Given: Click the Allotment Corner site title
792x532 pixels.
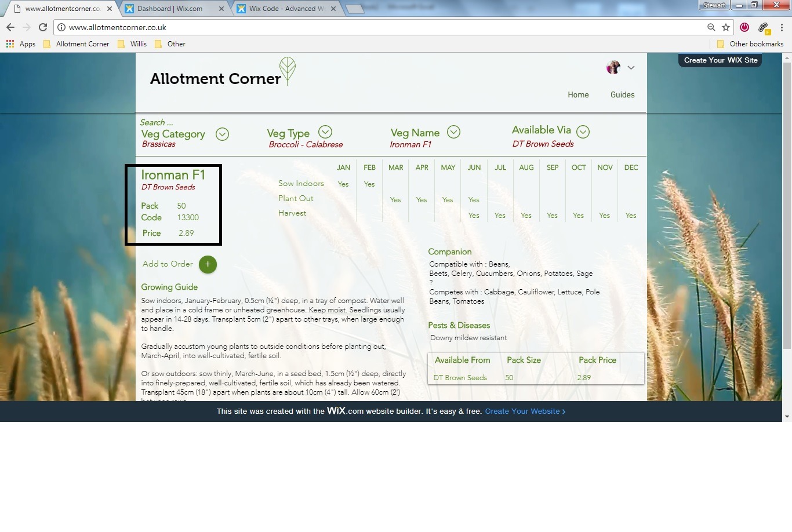Looking at the screenshot, I should [215, 79].
